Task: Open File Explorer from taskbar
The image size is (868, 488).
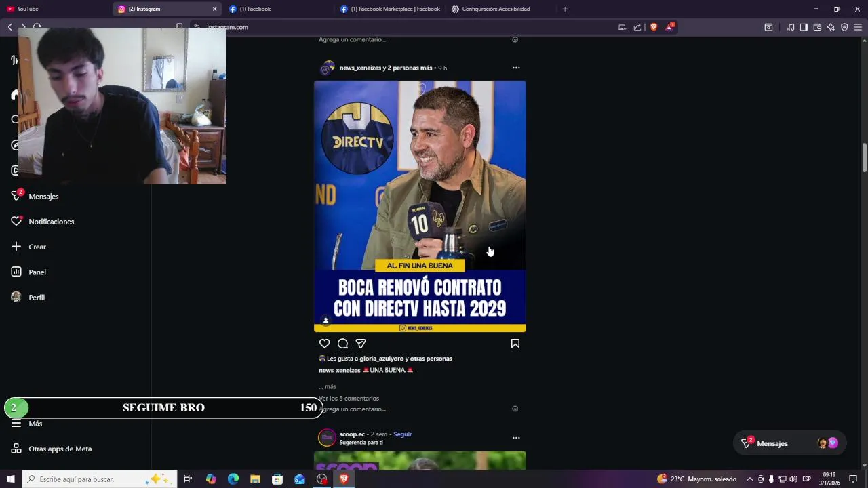Action: coord(255,479)
